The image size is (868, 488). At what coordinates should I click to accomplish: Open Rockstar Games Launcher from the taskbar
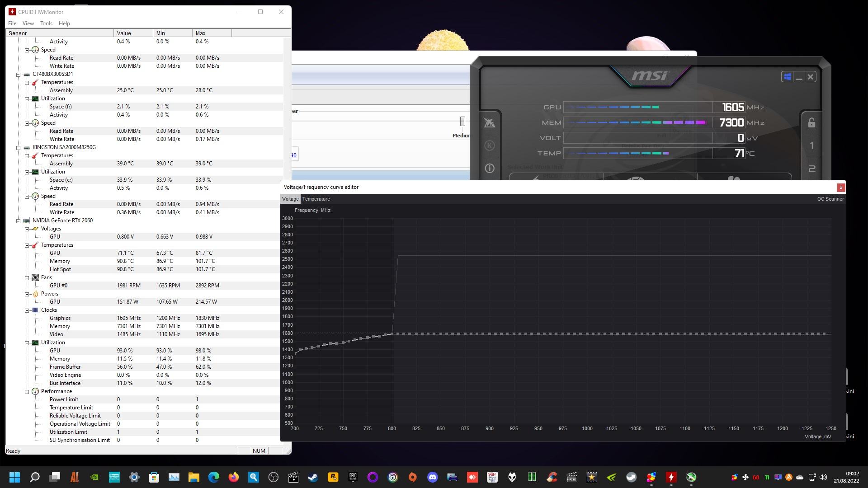pyautogui.click(x=333, y=477)
